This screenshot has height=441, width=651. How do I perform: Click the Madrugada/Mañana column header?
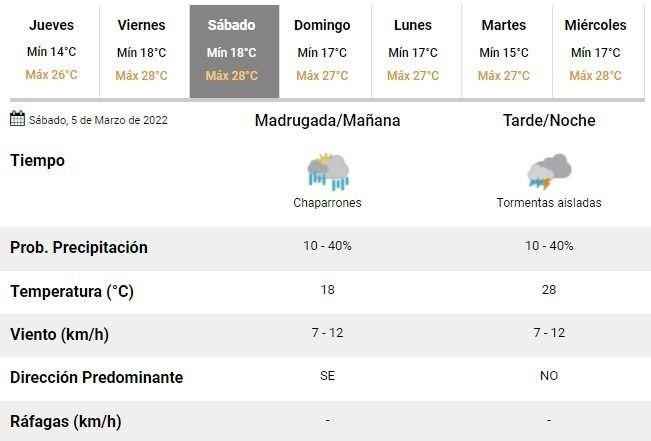pyautogui.click(x=327, y=121)
